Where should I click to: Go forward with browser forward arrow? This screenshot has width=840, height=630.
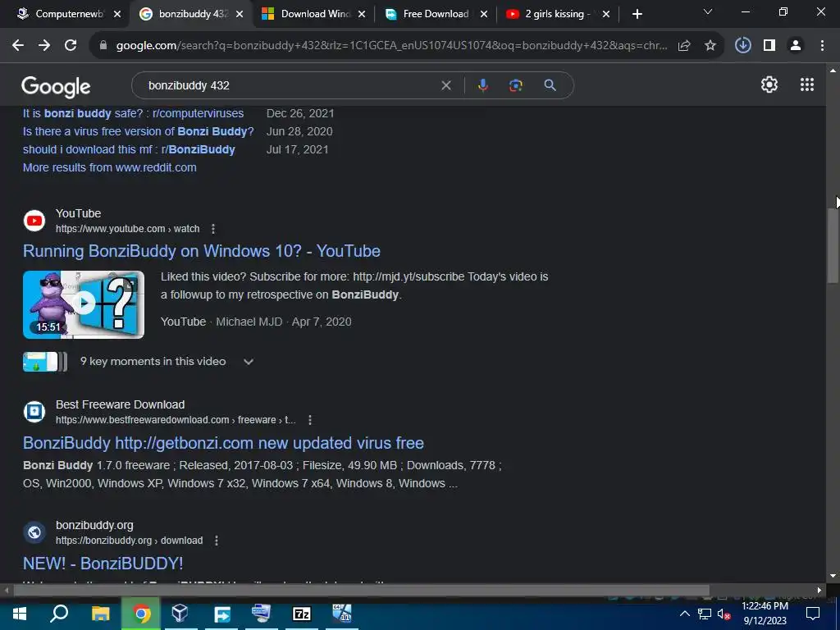pyautogui.click(x=44, y=46)
